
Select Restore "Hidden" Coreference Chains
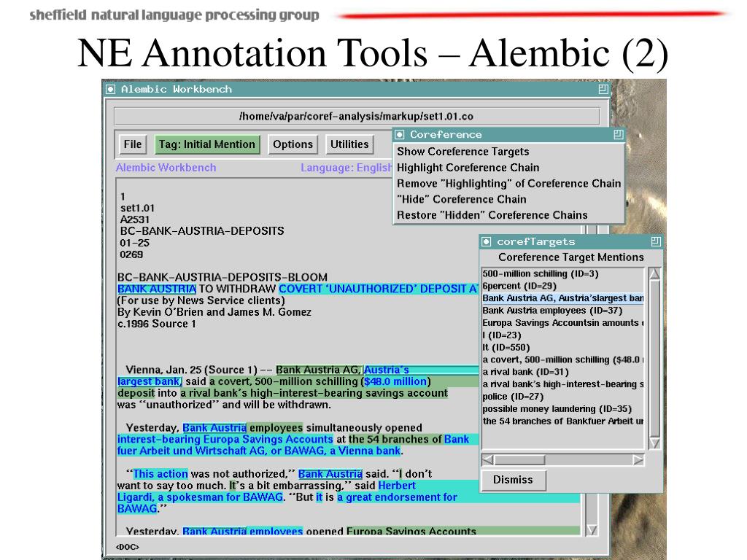click(x=492, y=215)
